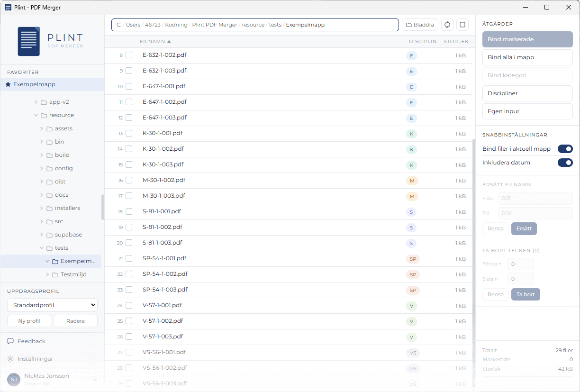Click the Från filename input field

point(535,199)
